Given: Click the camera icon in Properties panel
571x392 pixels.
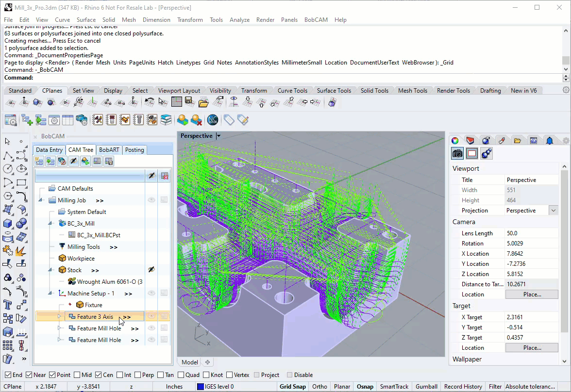Looking at the screenshot, I should (457, 154).
